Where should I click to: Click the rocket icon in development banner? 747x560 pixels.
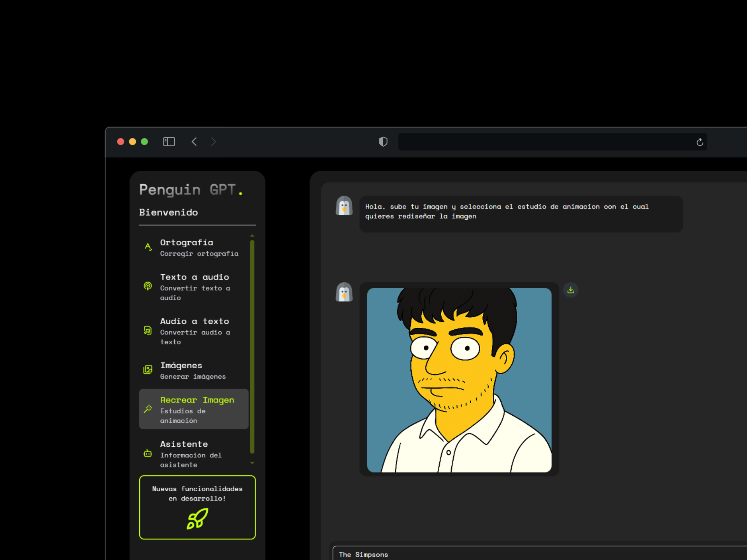(x=197, y=519)
